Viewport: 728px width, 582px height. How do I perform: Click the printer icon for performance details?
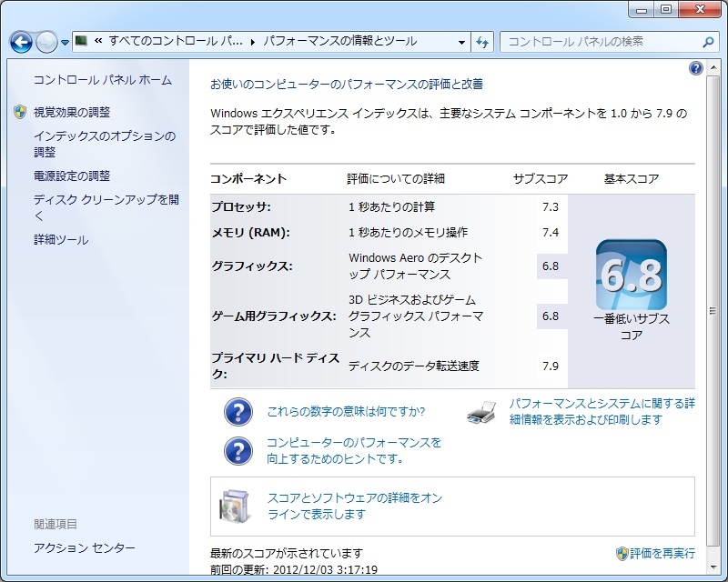point(481,412)
